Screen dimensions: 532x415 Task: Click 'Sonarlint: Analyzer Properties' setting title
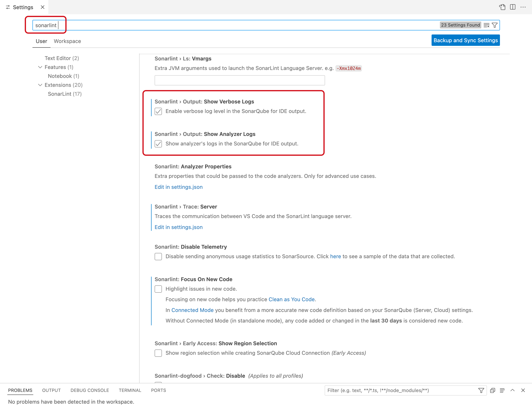(193, 167)
